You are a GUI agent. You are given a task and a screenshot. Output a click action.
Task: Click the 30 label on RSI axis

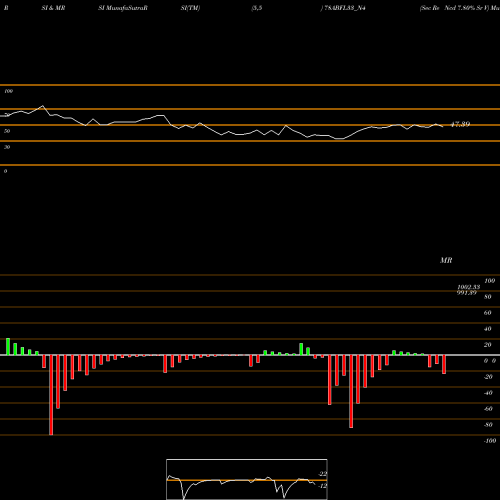[7, 147]
